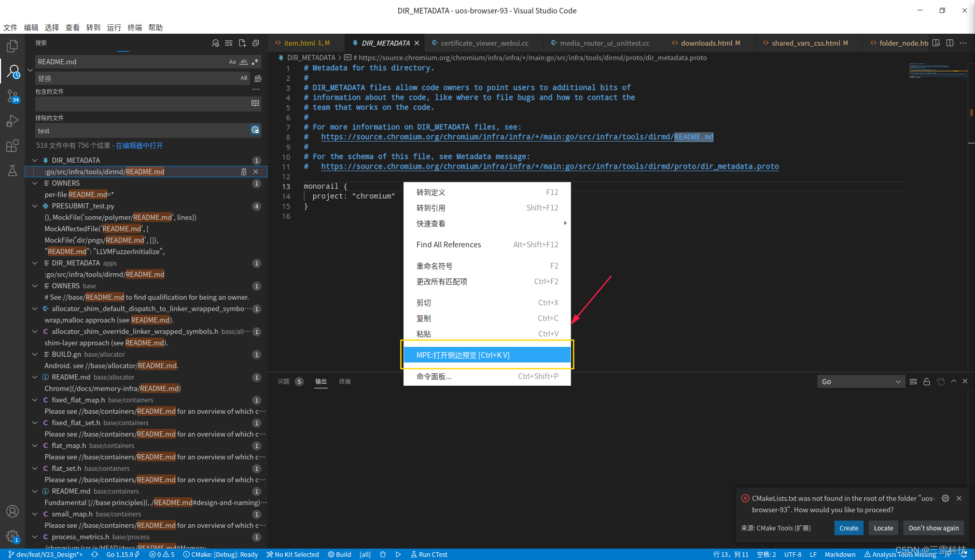Open the dir_metadata.proto link on line 11
The image size is (975, 560).
tap(550, 166)
